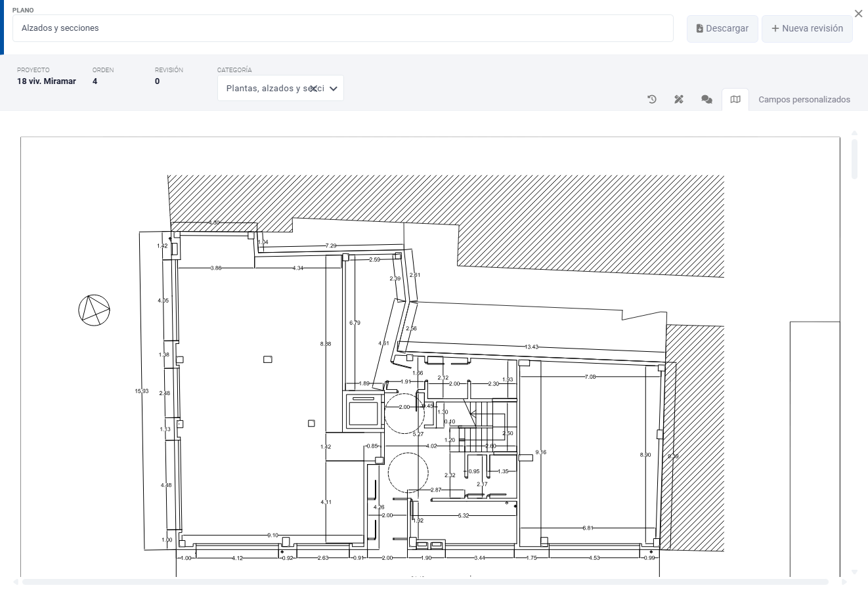Click the horizontal scrollbar under the drawing
The height and width of the screenshot is (596, 868).
(425, 582)
